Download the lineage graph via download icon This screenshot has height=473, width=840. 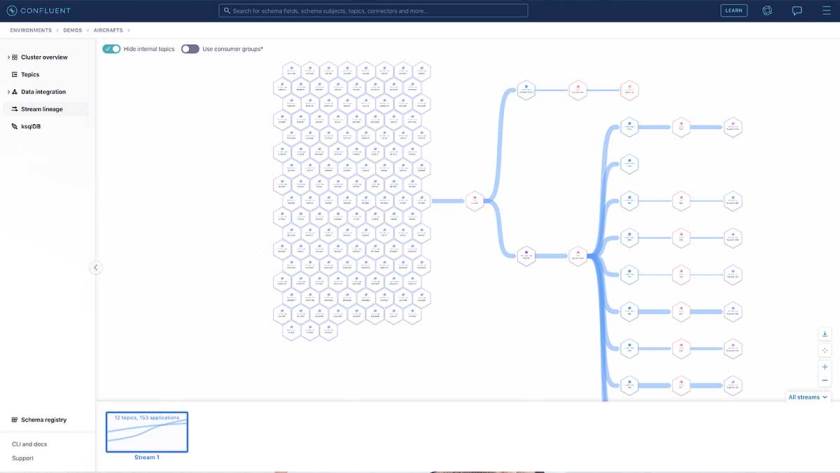[x=825, y=334]
